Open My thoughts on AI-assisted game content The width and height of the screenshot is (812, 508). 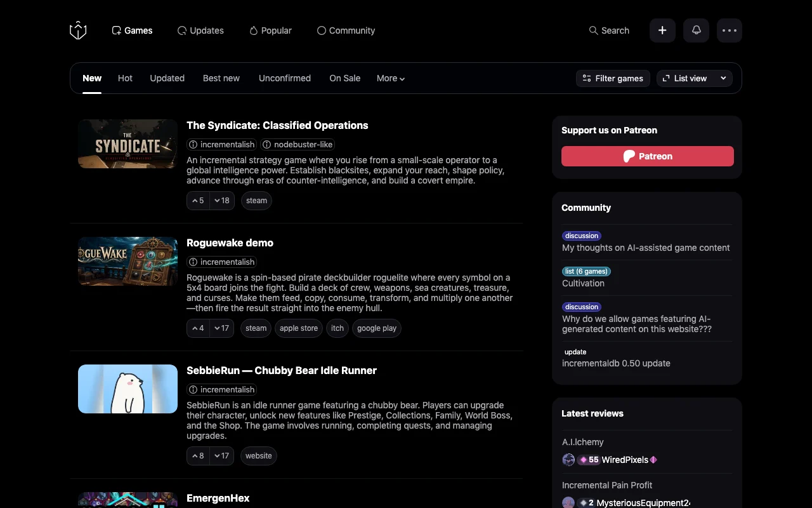pos(646,248)
